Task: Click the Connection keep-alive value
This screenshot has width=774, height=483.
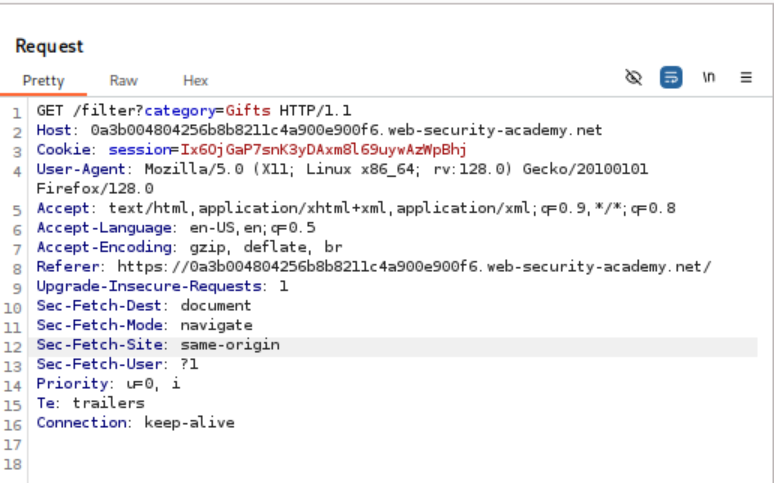Action: coord(189,423)
